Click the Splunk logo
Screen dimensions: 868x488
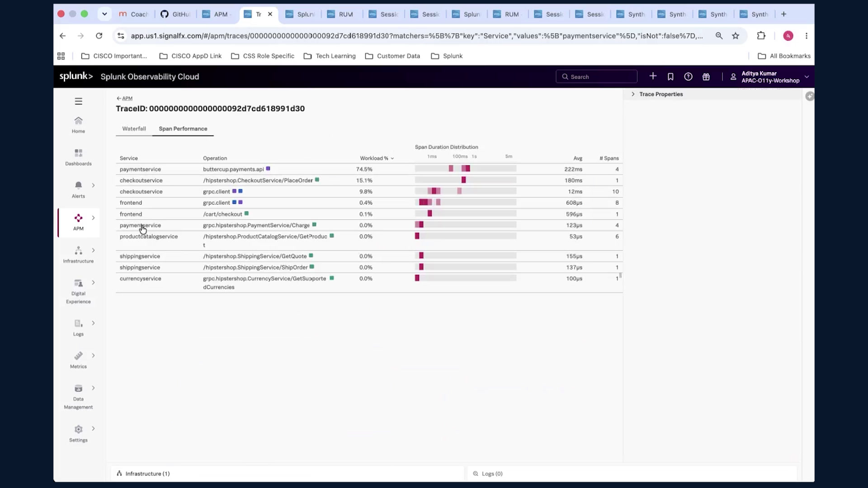pyautogui.click(x=76, y=76)
